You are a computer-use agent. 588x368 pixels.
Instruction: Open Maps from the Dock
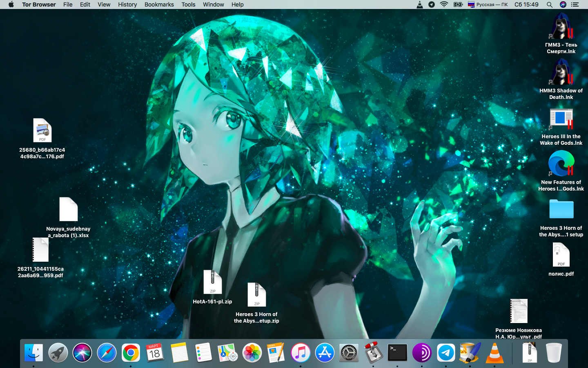[x=227, y=352]
